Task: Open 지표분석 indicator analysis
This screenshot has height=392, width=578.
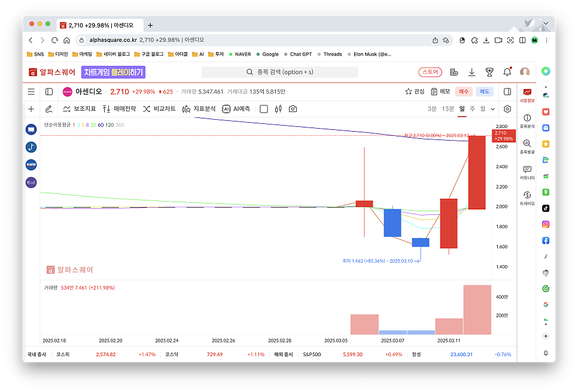Action: click(199, 109)
